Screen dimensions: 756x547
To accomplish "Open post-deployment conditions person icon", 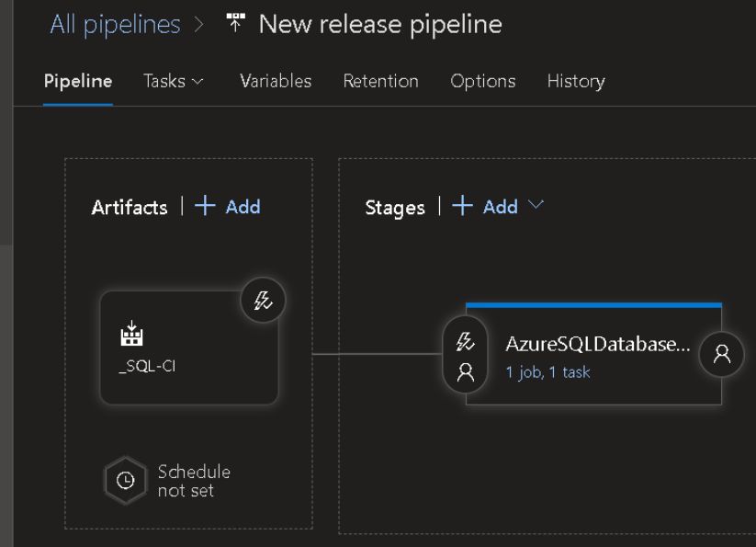I will coord(722,355).
